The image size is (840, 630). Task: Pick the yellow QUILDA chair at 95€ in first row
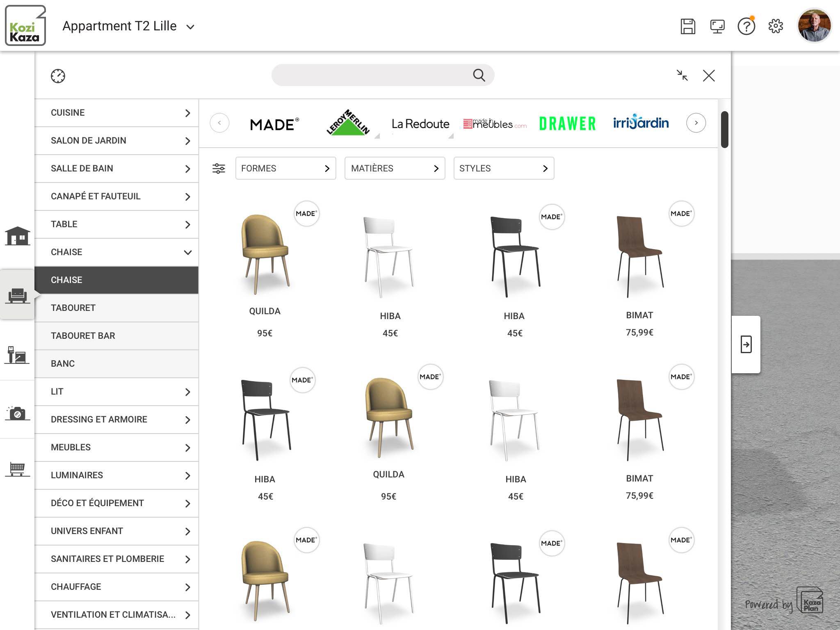[x=265, y=254]
